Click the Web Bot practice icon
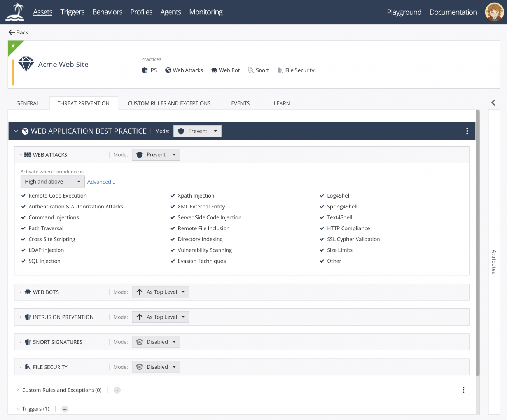The image size is (507, 420). coord(214,70)
